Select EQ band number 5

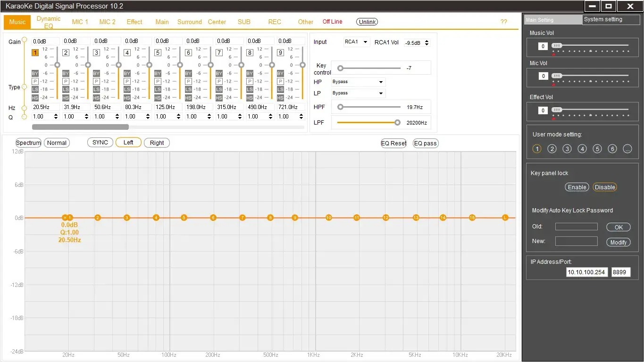point(158,53)
